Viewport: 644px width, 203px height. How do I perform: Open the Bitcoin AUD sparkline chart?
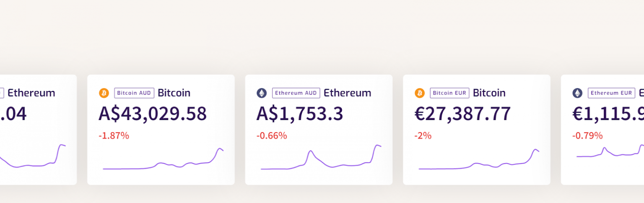click(163, 160)
